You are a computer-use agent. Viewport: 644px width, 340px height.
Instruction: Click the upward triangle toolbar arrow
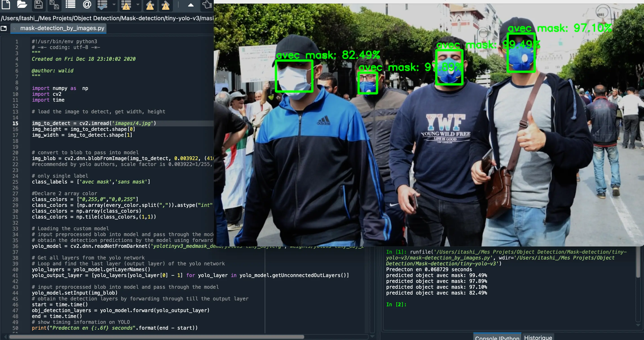point(191,5)
